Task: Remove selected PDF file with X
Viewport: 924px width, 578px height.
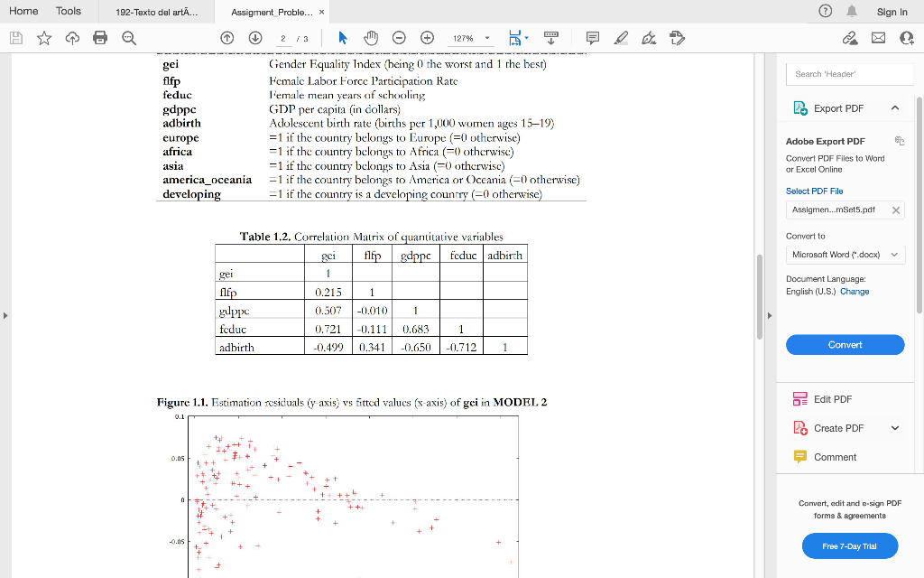Action: (x=896, y=210)
